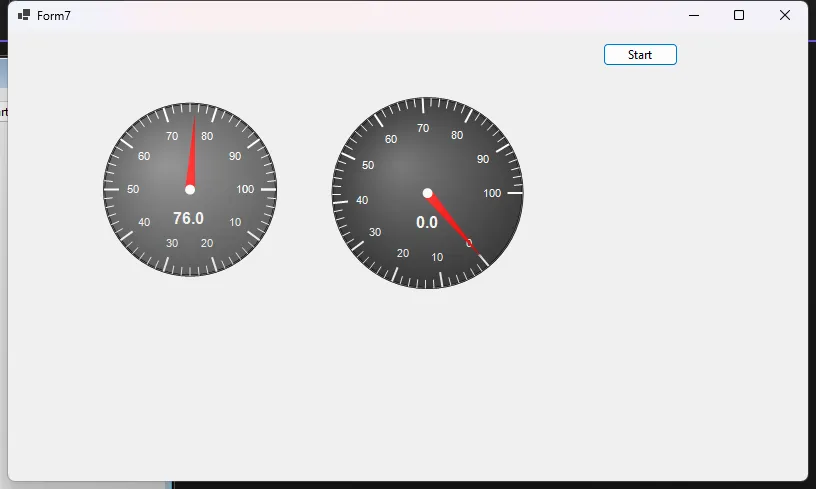Screen dimensions: 816x489
Task: Click the white hub of the 0.0 gauge
Action: point(428,193)
